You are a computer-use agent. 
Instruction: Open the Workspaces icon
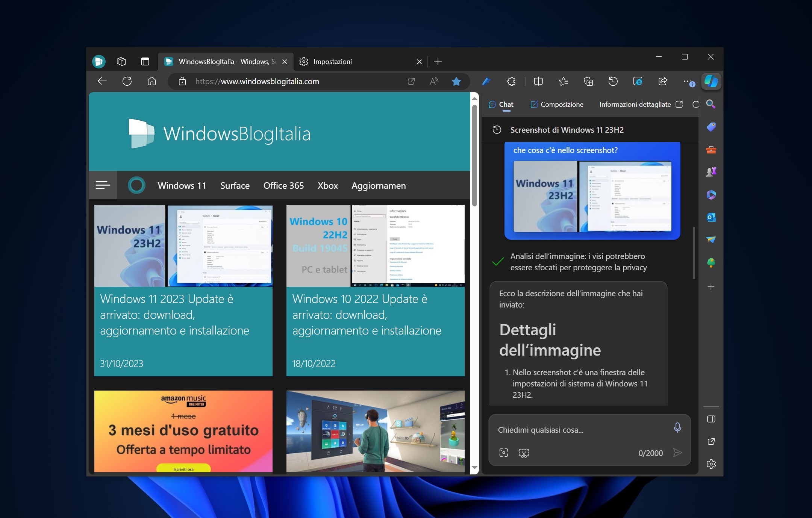click(121, 61)
